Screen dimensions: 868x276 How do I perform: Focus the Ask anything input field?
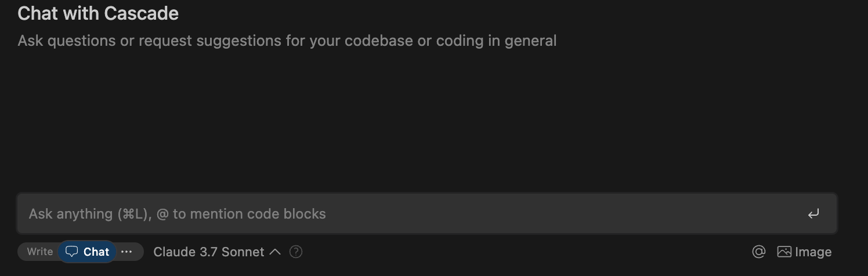point(406,214)
